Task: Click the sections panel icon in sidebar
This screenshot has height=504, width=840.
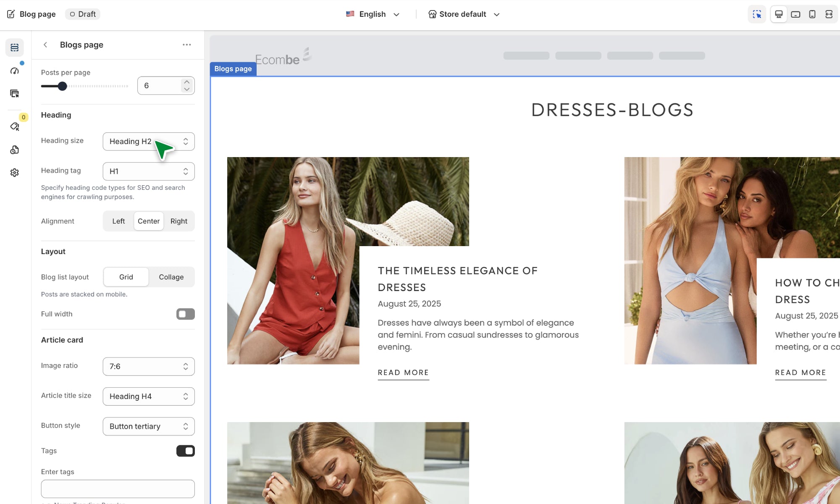Action: 15,47
